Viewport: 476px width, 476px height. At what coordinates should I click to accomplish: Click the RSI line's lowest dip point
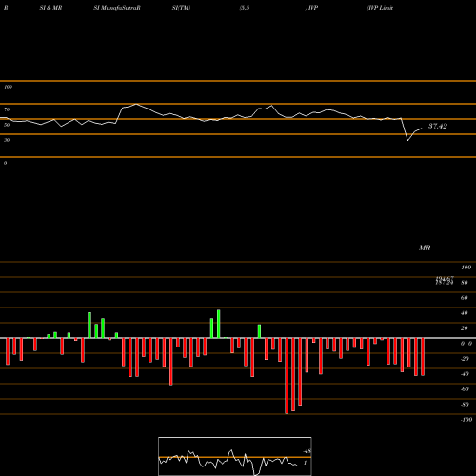(x=408, y=140)
